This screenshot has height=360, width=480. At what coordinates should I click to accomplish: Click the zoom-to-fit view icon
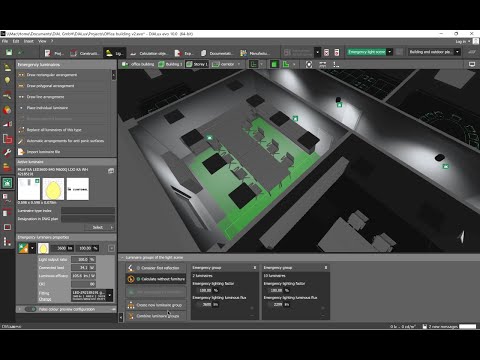(309, 64)
